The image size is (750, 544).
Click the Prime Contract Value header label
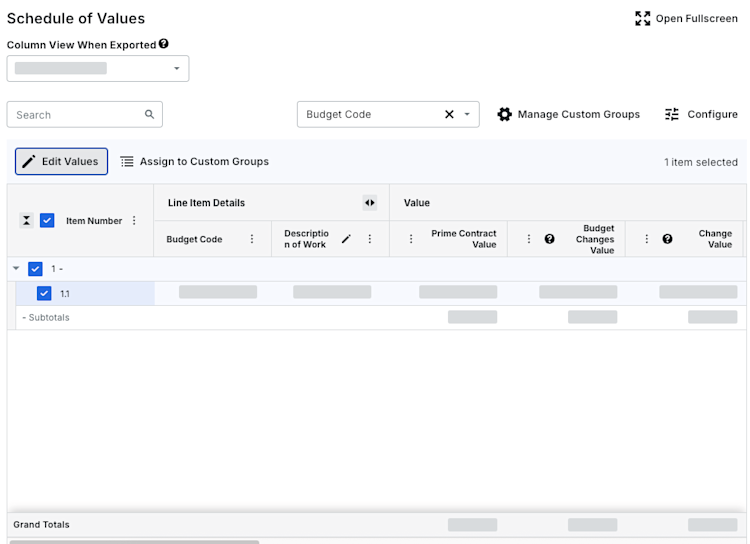point(463,239)
